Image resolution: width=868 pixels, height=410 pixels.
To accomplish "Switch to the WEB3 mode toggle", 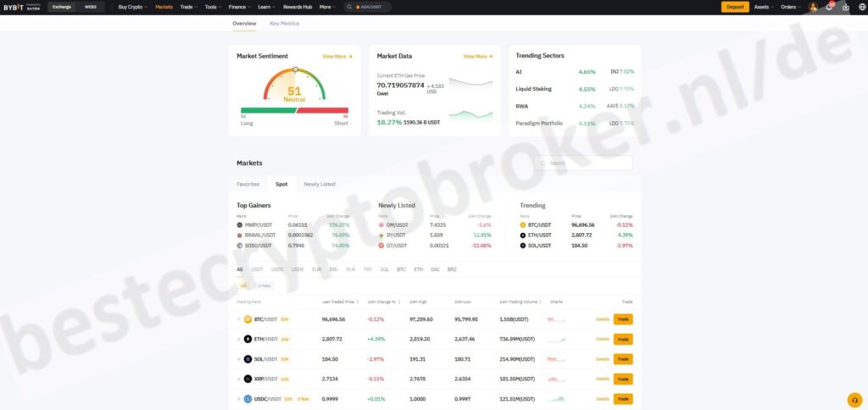I will coord(91,7).
